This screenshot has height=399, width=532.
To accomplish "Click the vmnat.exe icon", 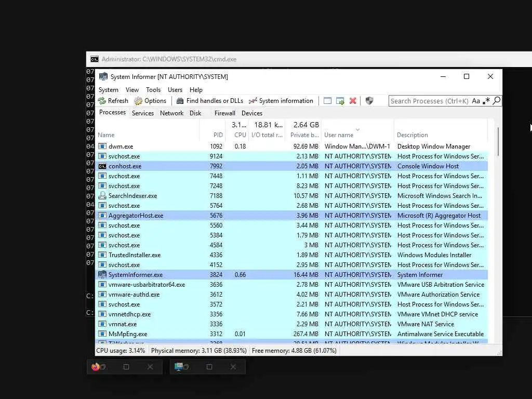I will [102, 324].
